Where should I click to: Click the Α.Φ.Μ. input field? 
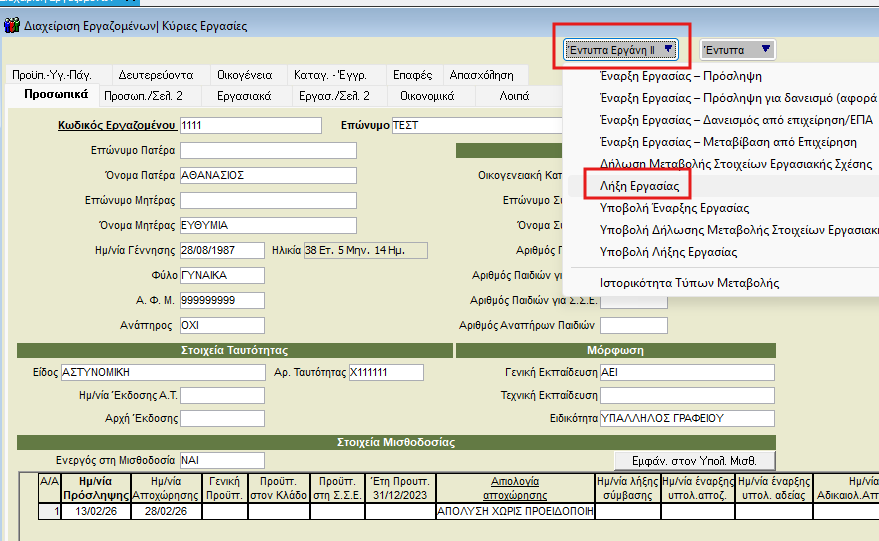222,300
